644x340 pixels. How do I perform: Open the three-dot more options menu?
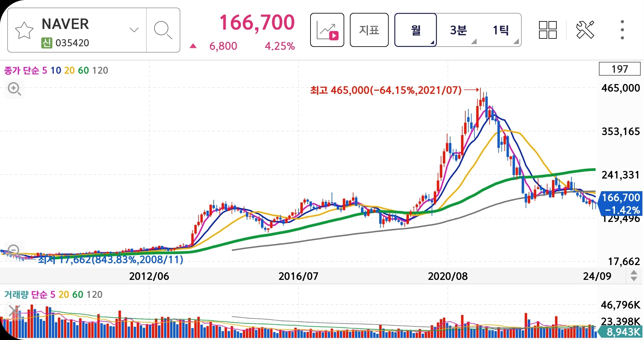pos(622,30)
